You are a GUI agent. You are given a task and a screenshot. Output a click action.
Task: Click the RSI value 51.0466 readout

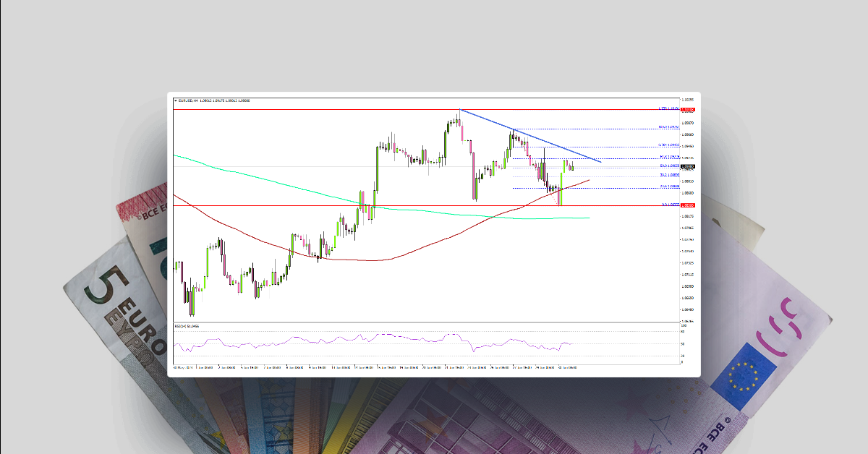[194, 327]
